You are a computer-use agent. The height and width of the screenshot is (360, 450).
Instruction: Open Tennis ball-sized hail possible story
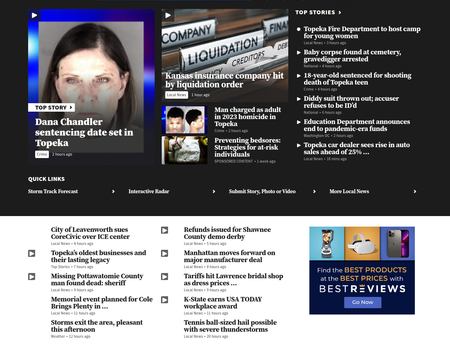(x=230, y=326)
